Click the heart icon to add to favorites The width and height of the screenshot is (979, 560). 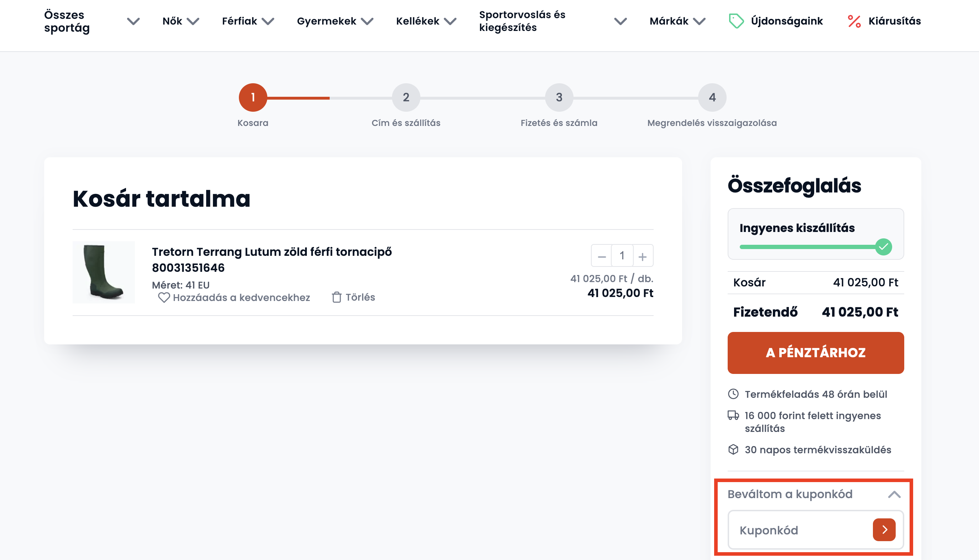pyautogui.click(x=164, y=297)
